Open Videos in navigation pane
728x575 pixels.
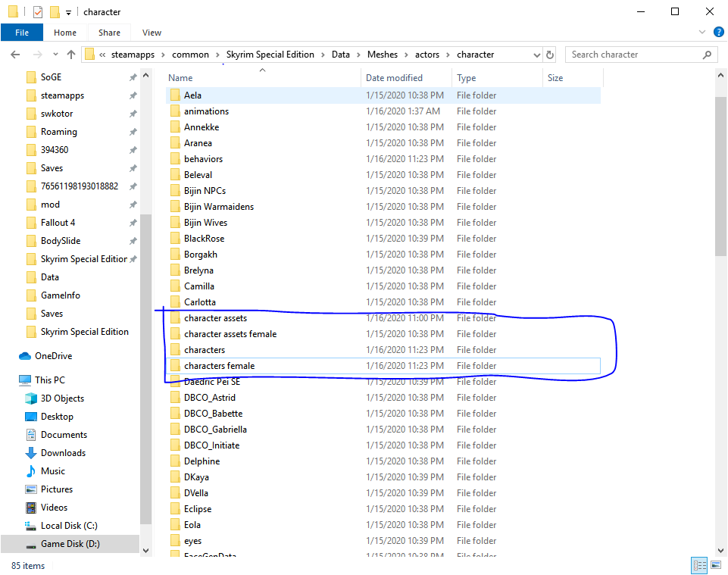[x=54, y=507]
